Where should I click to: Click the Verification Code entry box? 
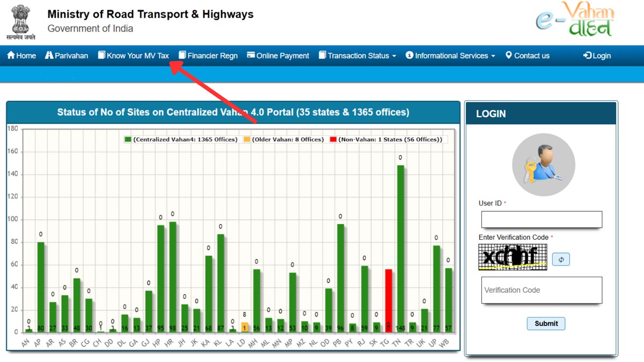(x=541, y=290)
